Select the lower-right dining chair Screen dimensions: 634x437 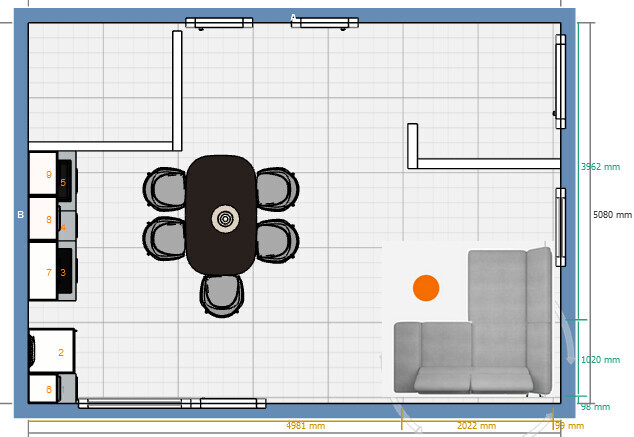(x=277, y=238)
